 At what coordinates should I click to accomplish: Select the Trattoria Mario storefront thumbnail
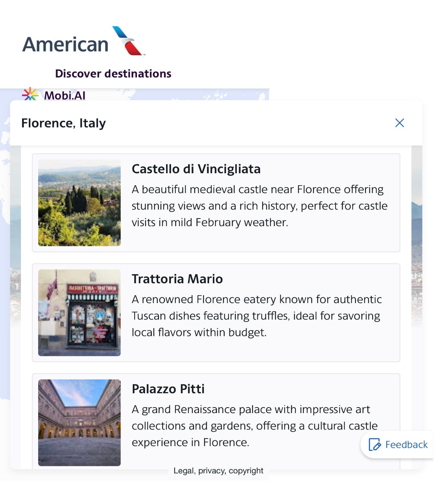[79, 313]
